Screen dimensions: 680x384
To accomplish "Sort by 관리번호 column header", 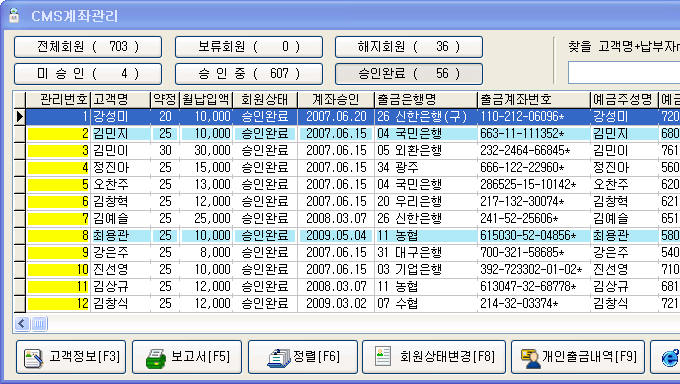I will [58, 100].
